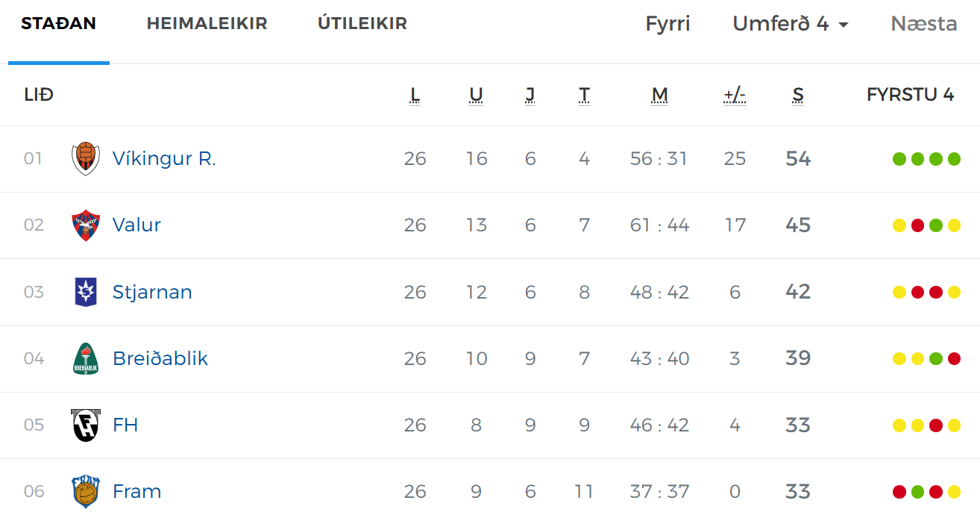Image resolution: width=980 pixels, height=524 pixels.
Task: Click the Víkingur R. club crest
Action: click(x=86, y=159)
